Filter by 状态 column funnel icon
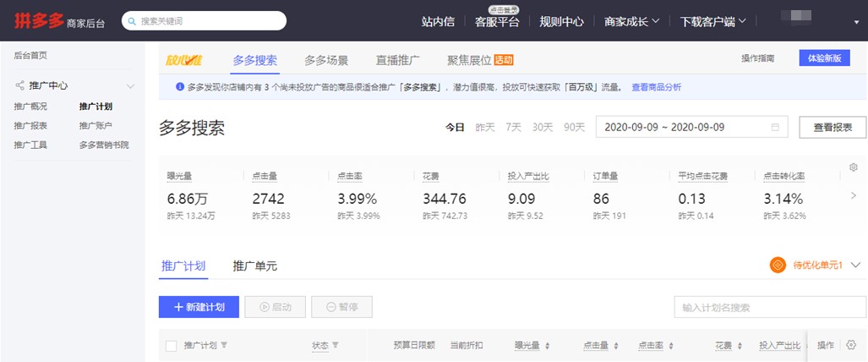The height and width of the screenshot is (362, 868). pyautogui.click(x=336, y=345)
